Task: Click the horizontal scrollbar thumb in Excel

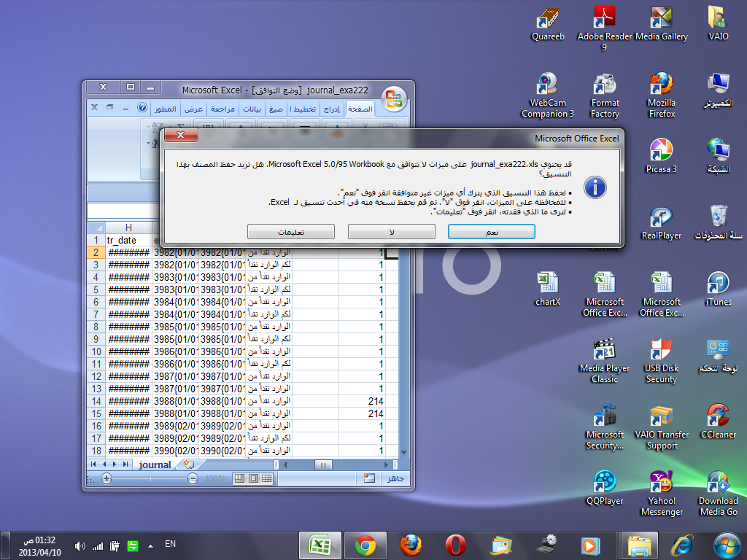Action: pyautogui.click(x=323, y=464)
